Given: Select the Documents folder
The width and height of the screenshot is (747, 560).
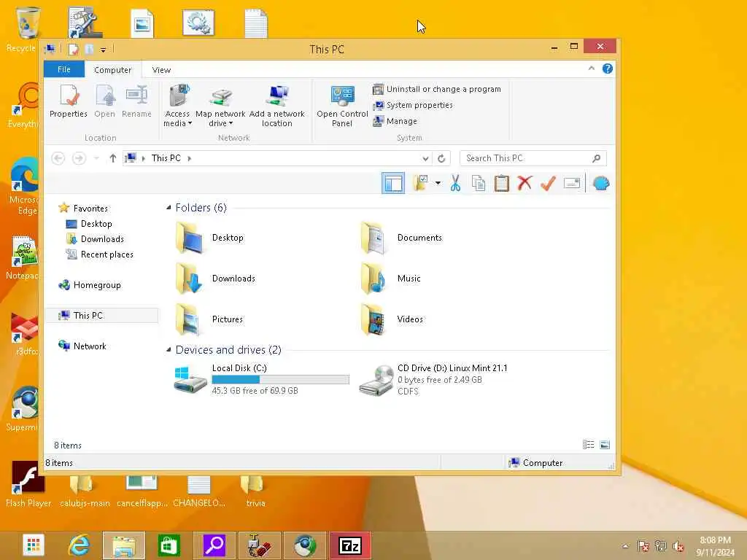Looking at the screenshot, I should [402, 238].
